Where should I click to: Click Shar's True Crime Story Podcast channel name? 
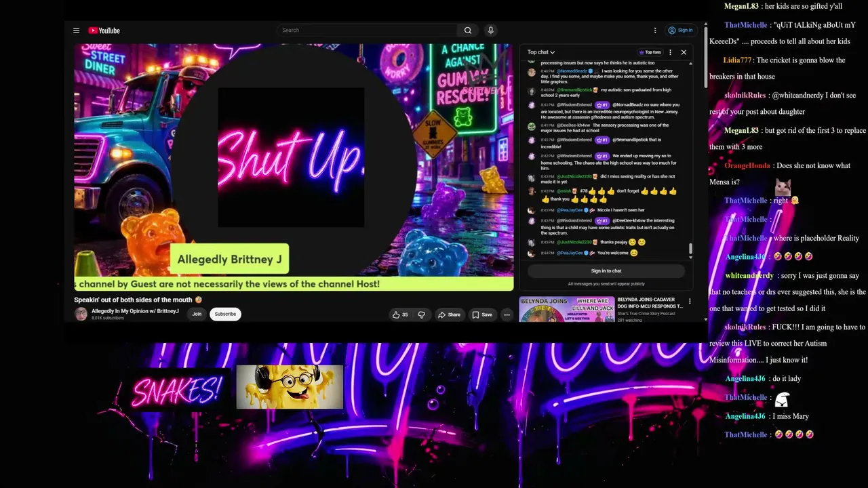pos(646,314)
